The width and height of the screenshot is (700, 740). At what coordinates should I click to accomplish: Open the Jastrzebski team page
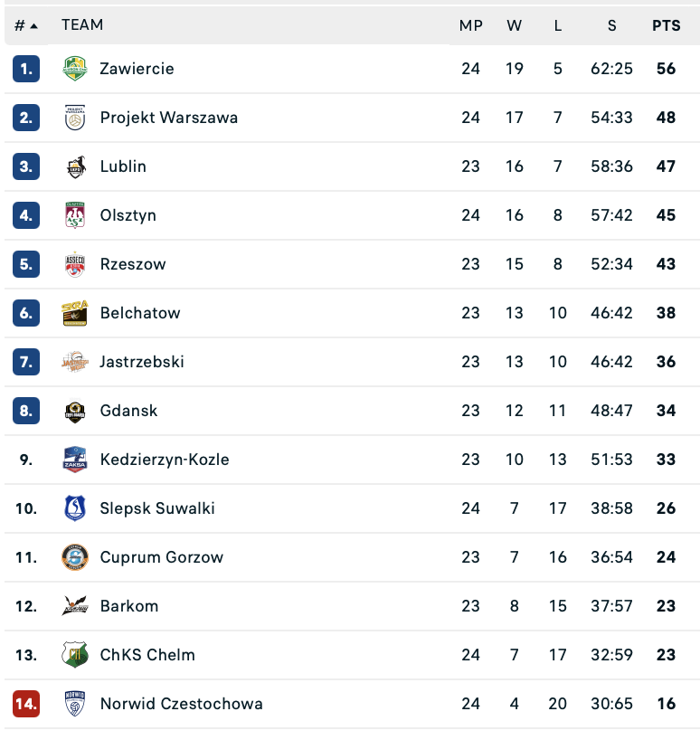tap(142, 362)
